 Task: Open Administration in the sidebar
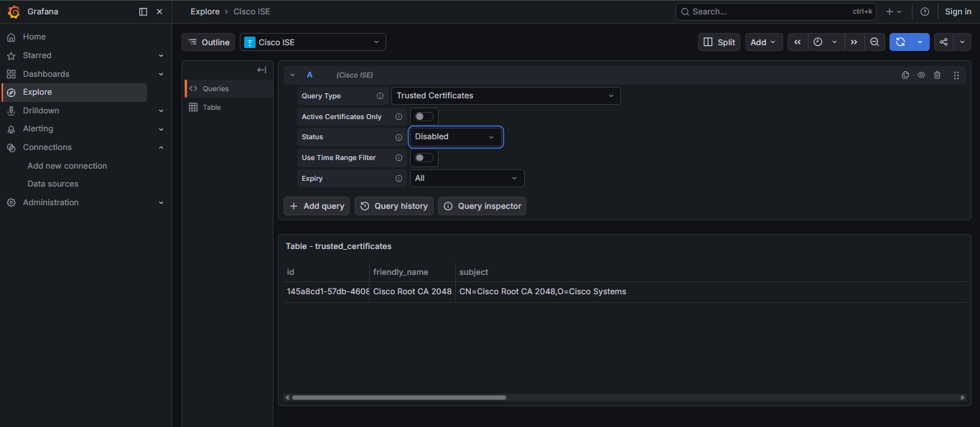[x=51, y=202]
